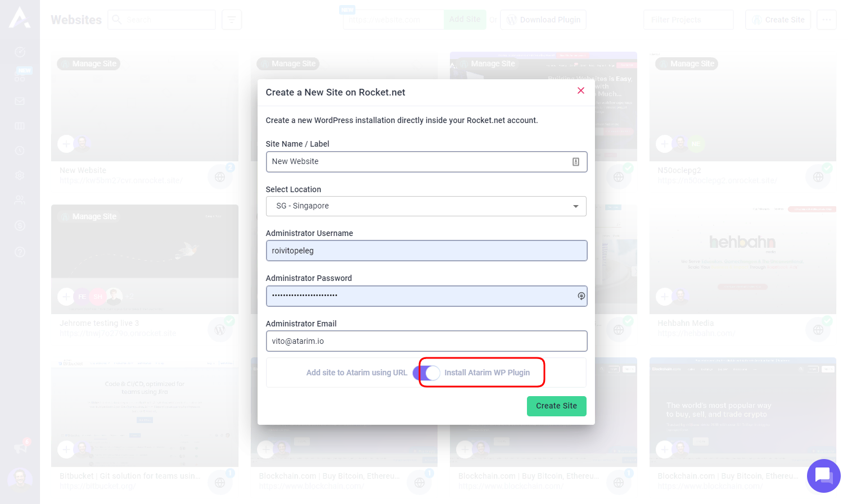Open the chat support bubble

click(823, 476)
